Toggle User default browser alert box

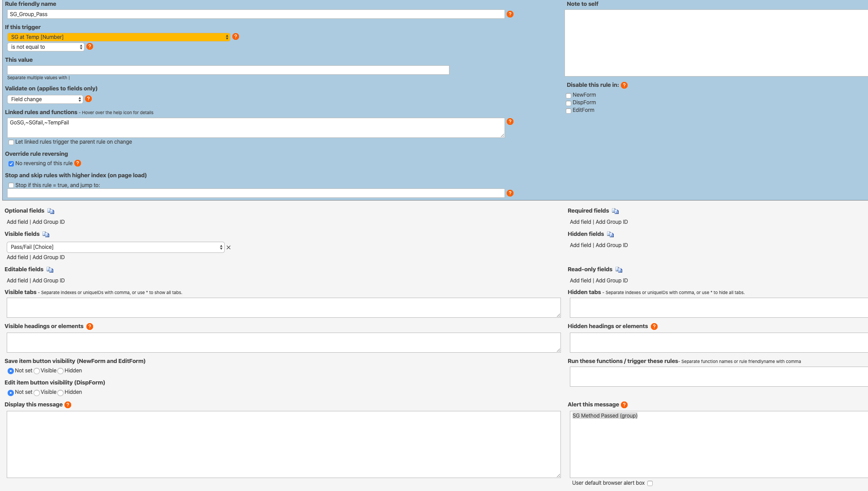pos(650,483)
